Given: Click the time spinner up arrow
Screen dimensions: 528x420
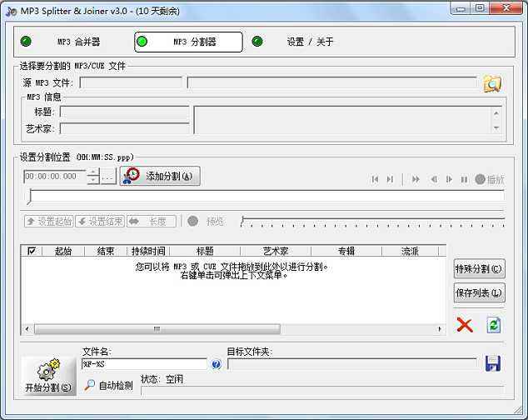Looking at the screenshot, I should point(92,172).
